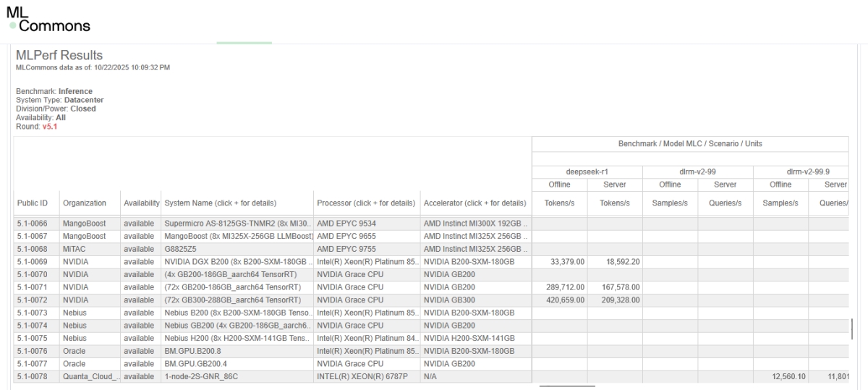Screen dimensions: 868x390
Task: Click the Availability column header
Action: click(141, 203)
